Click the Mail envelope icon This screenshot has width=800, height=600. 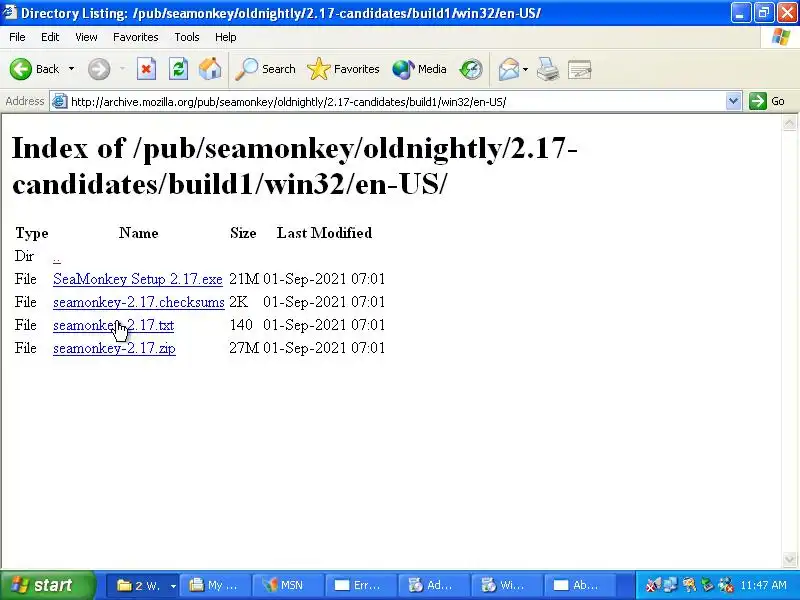509,69
